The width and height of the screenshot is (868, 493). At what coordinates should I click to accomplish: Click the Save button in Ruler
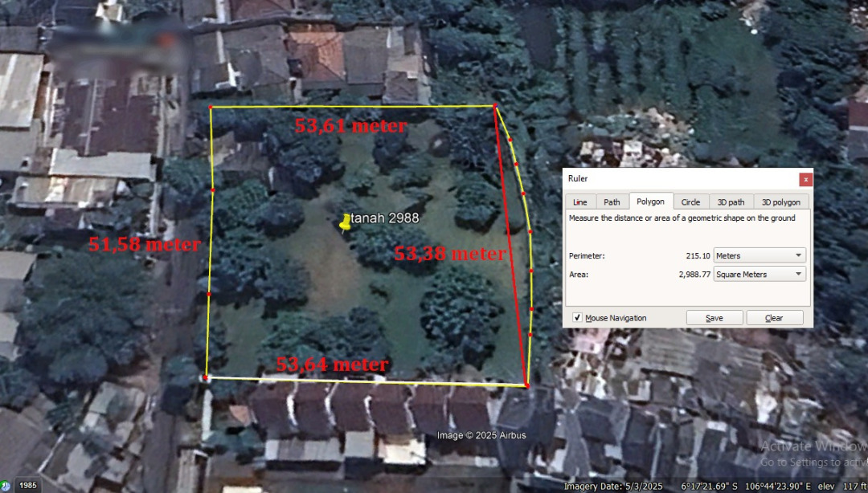[714, 318]
